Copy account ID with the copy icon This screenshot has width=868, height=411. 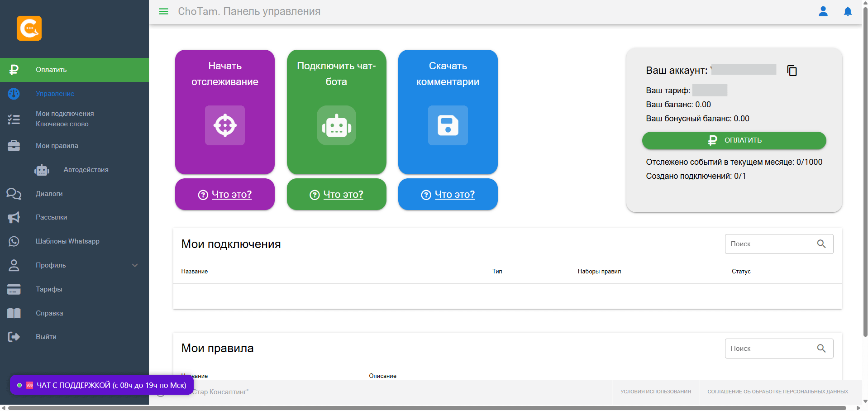pyautogui.click(x=792, y=71)
